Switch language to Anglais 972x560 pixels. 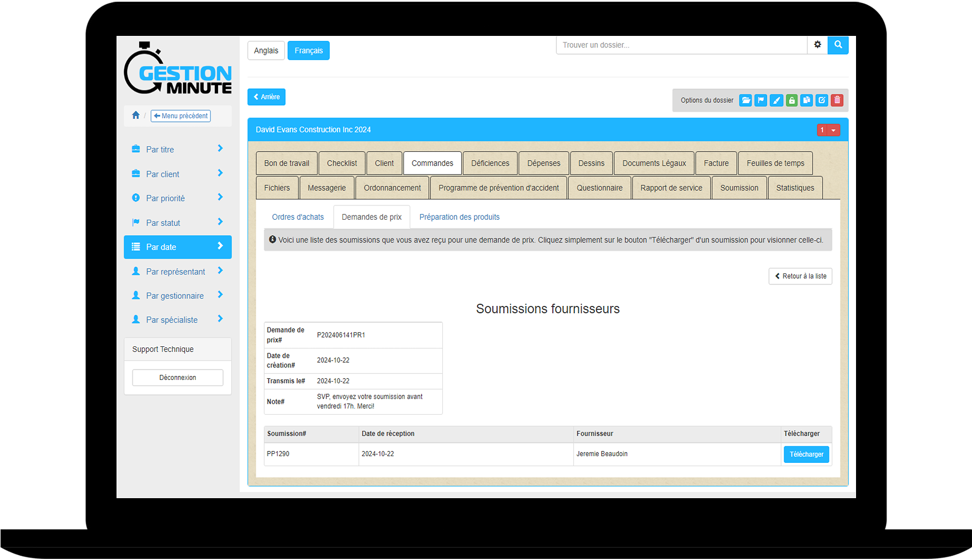pos(266,51)
